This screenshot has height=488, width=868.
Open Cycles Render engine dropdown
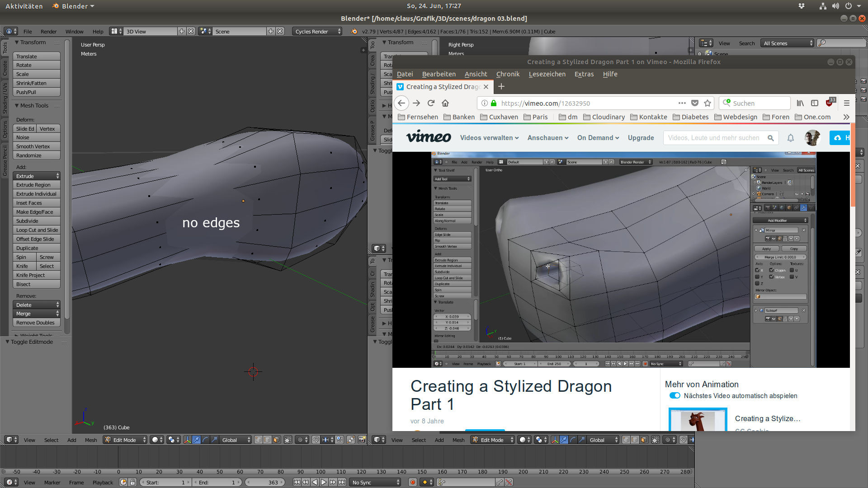point(317,31)
